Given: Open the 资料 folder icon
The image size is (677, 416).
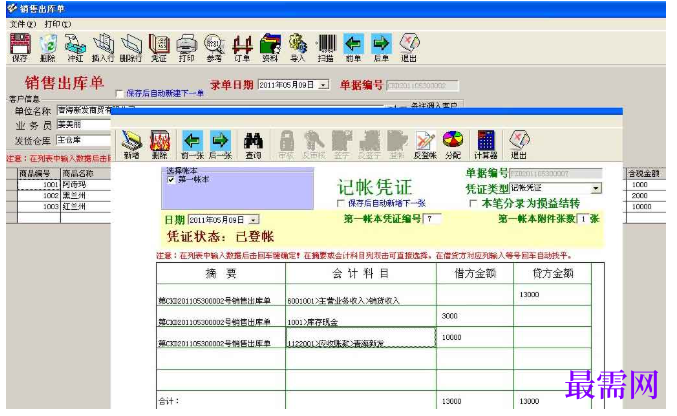Looking at the screenshot, I should coord(270,48).
